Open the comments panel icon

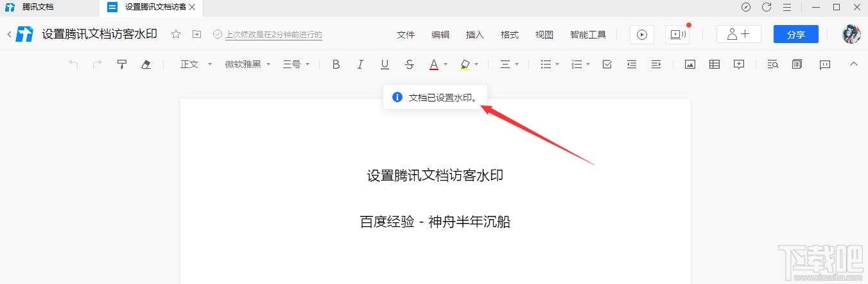(825, 64)
